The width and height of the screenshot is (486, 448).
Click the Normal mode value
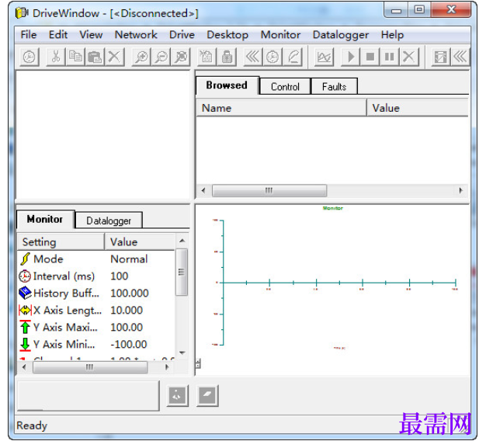tap(129, 259)
